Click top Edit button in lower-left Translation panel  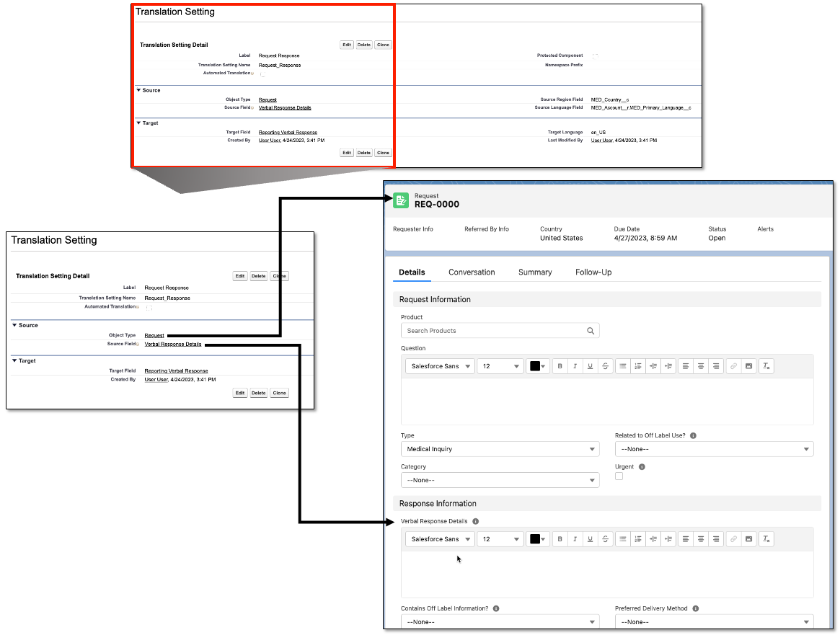[240, 276]
